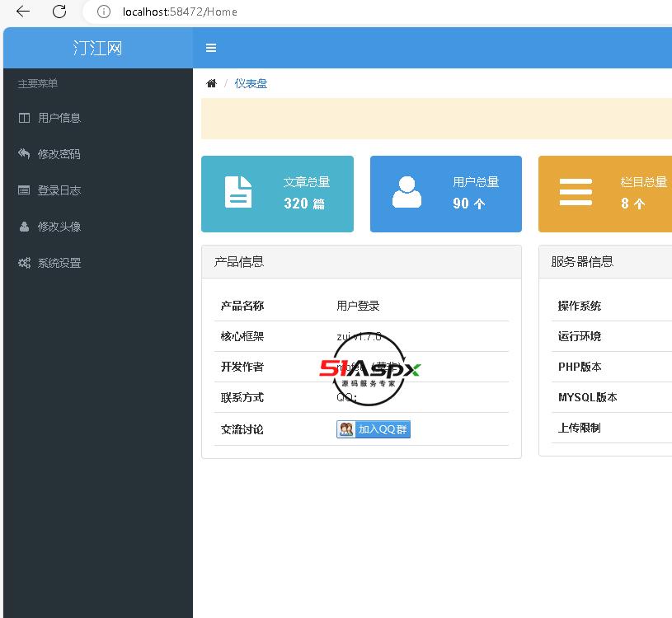Click the 登录日志 list icon
Image resolution: width=672 pixels, height=618 pixels.
pos(24,190)
